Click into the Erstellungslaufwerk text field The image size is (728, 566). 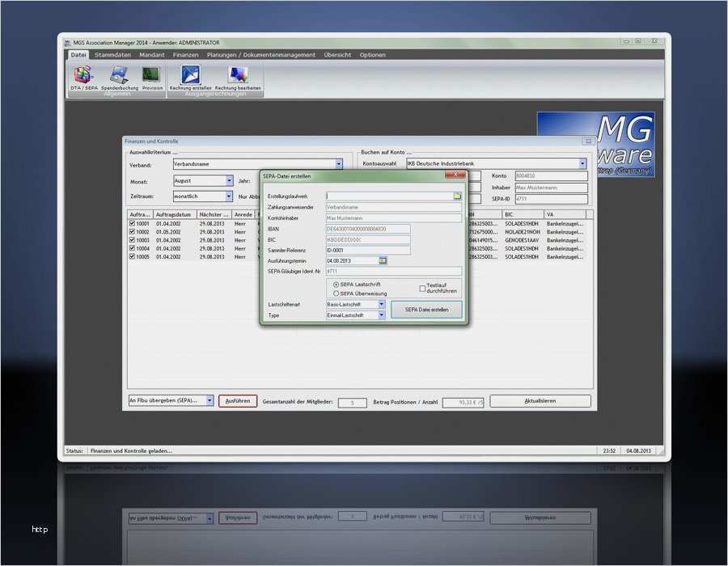pyautogui.click(x=389, y=196)
